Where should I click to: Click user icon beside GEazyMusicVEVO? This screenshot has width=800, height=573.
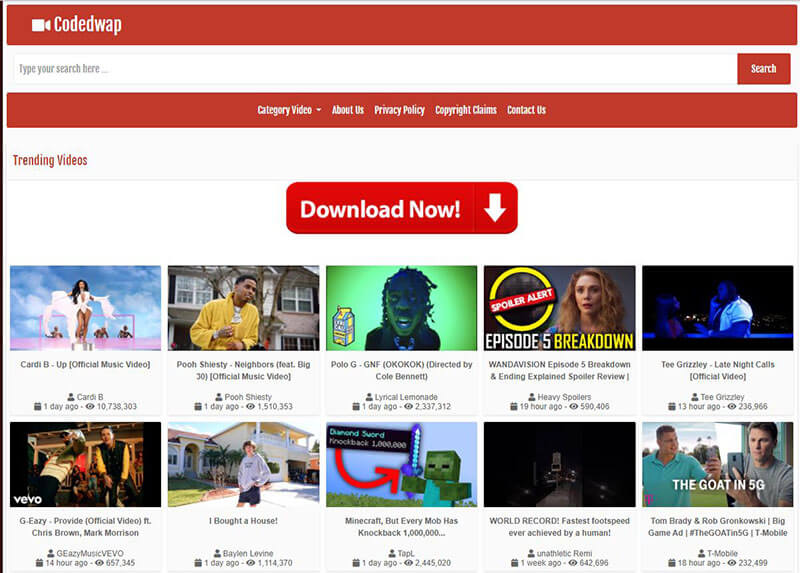click(x=51, y=554)
